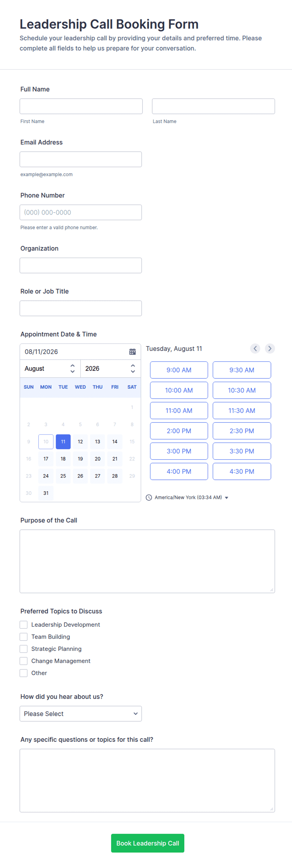Pick August 19 on the calendar
This screenshot has height=868, width=292.
80,459
